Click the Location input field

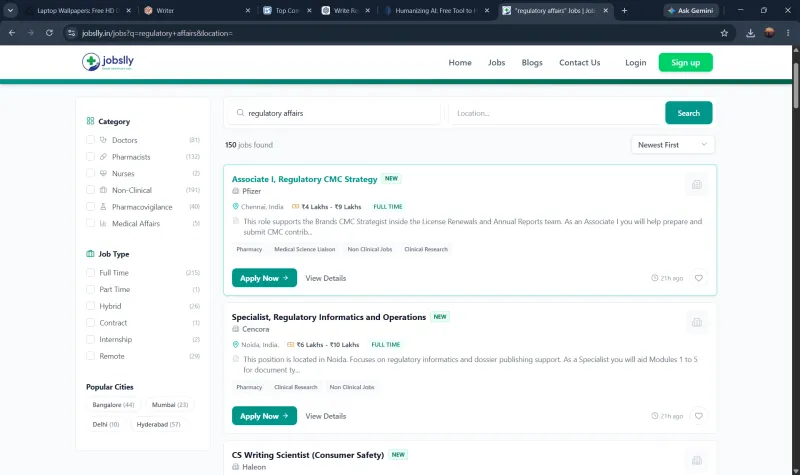coord(556,113)
